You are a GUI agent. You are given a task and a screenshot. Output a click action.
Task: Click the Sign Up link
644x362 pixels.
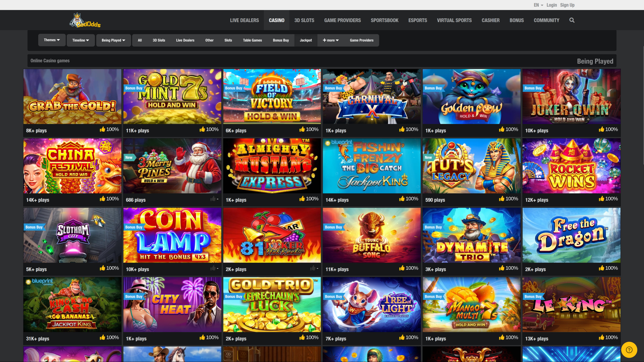pos(567,5)
